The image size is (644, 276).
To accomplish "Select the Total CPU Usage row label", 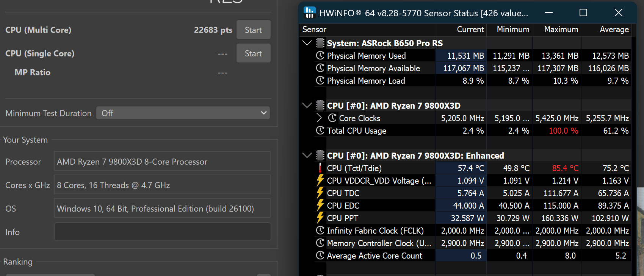I will point(357,131).
